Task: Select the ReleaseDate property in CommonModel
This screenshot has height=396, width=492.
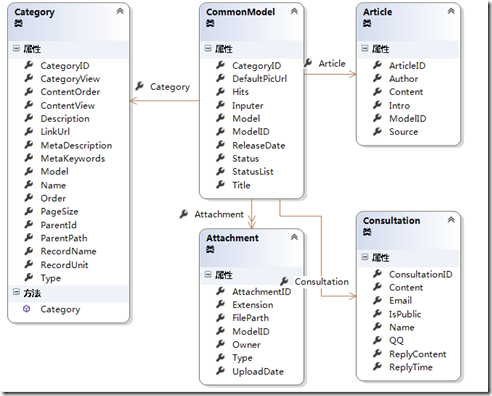Action: 259,146
